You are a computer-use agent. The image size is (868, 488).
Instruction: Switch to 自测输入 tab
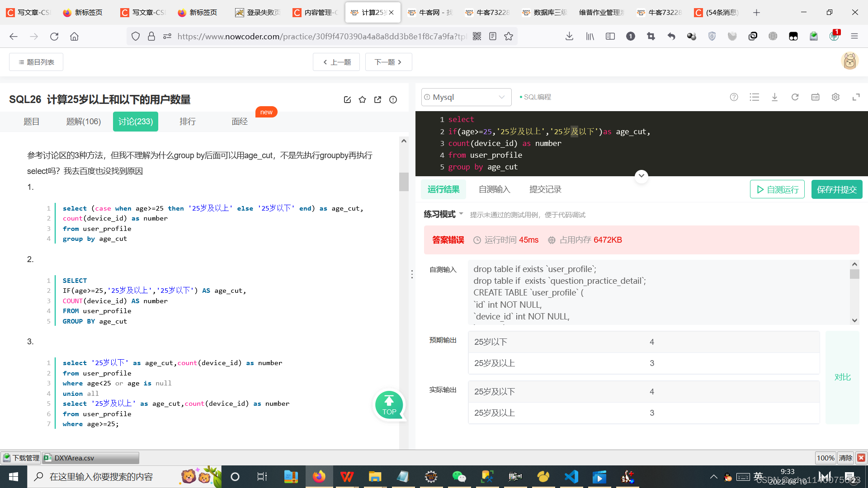point(494,189)
